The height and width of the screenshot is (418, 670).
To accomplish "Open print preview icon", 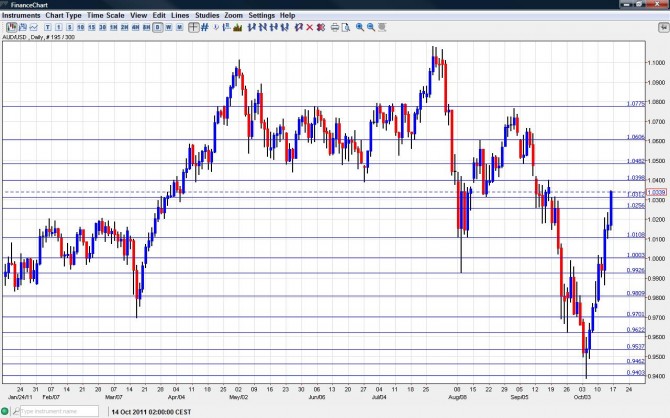I will [x=346, y=27].
